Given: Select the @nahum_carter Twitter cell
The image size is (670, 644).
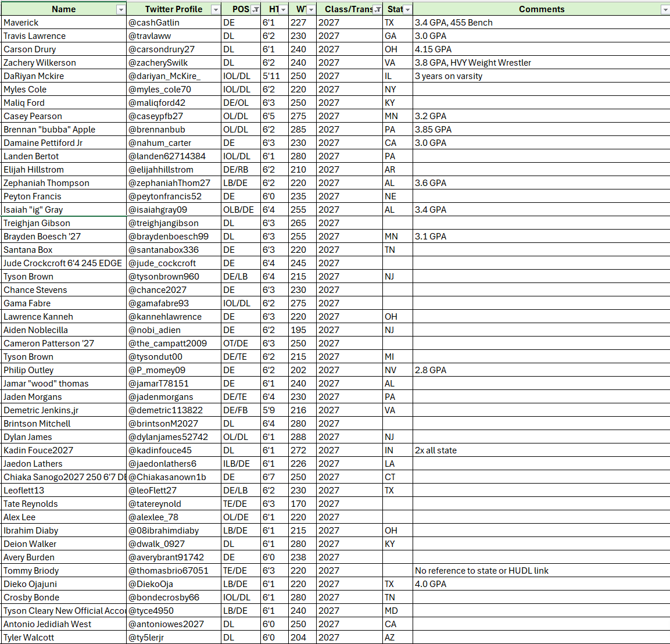Looking at the screenshot, I should tap(174, 143).
